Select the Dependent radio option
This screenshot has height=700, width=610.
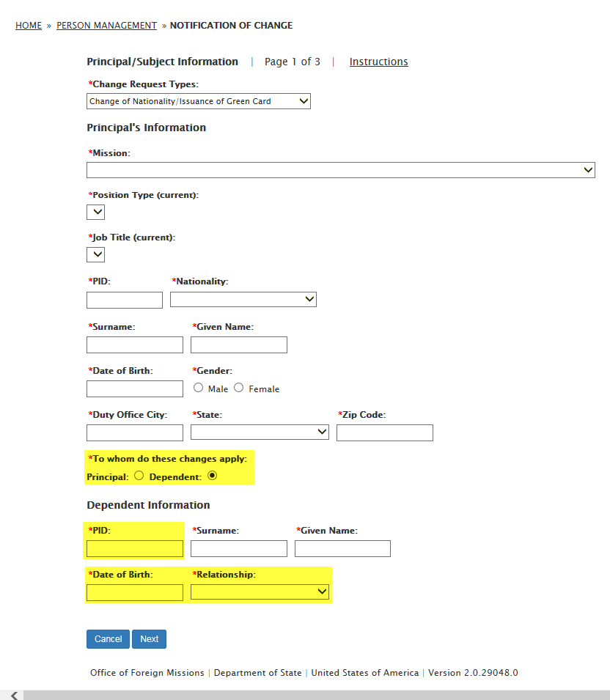click(x=213, y=476)
